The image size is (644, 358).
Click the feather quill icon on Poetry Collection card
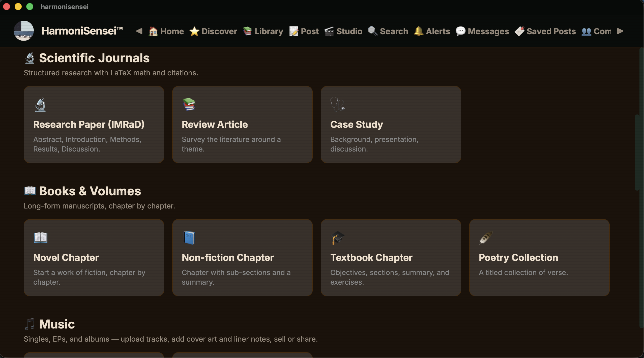[486, 237]
